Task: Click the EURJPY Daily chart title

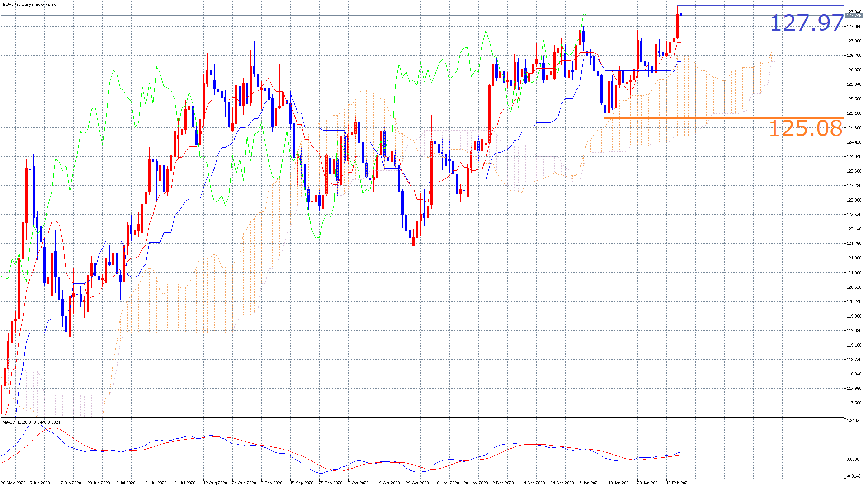Action: (31, 5)
